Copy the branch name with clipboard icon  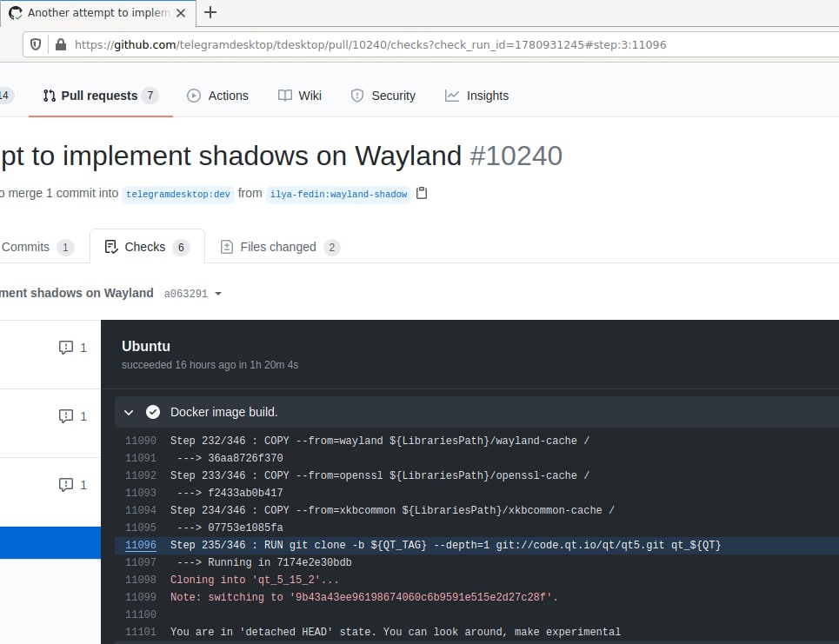point(422,193)
